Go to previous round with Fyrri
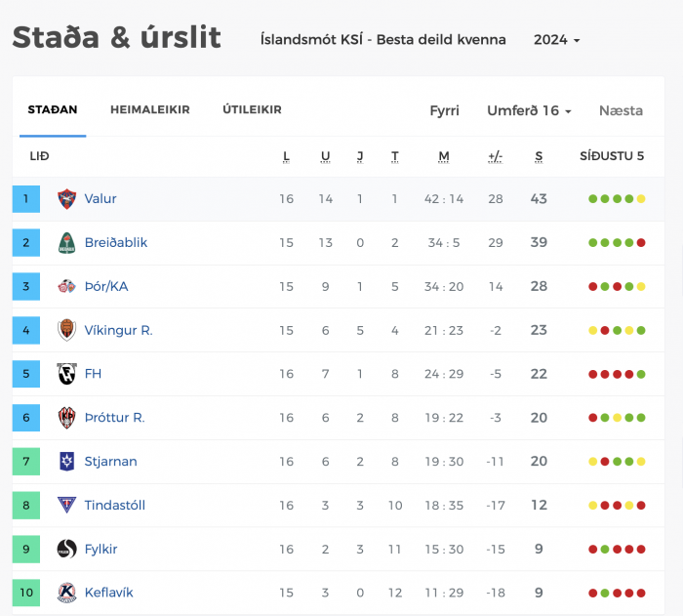The width and height of the screenshot is (683, 616). (444, 110)
